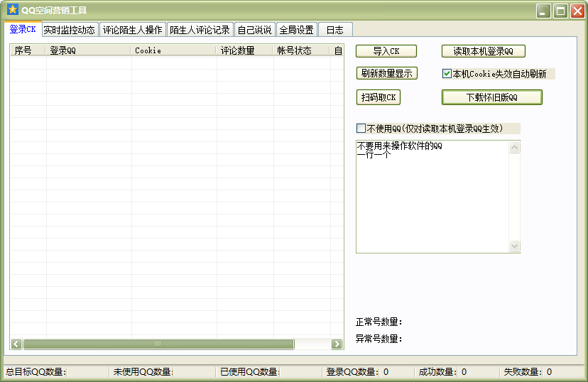Screen dimensions: 588x382
Task: Open the 全局设置 tab
Action: pyautogui.click(x=296, y=31)
